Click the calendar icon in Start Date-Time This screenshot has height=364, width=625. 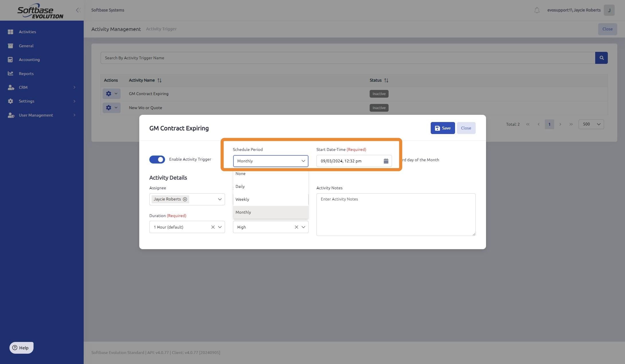(386, 161)
